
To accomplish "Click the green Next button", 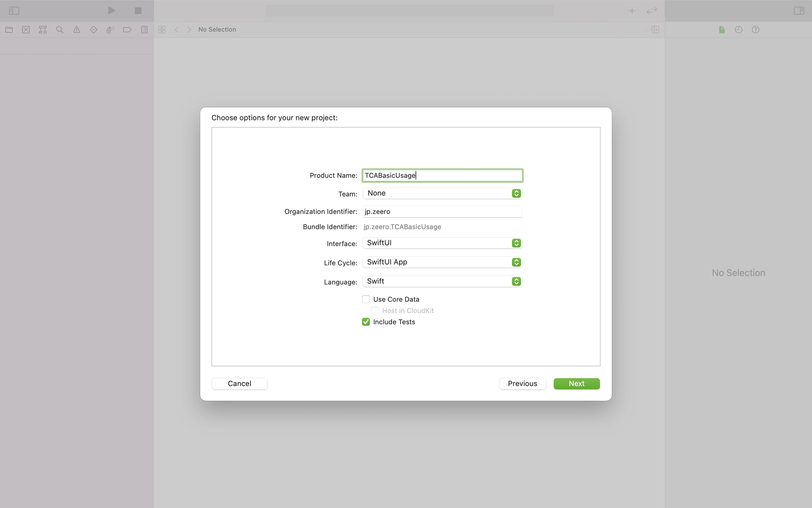I will pyautogui.click(x=577, y=384).
